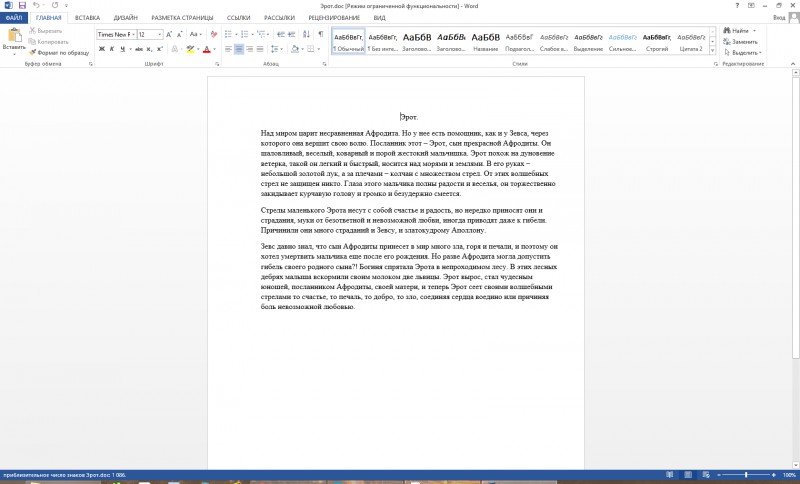
Task: Click the multilevel list icon
Action: pos(261,34)
